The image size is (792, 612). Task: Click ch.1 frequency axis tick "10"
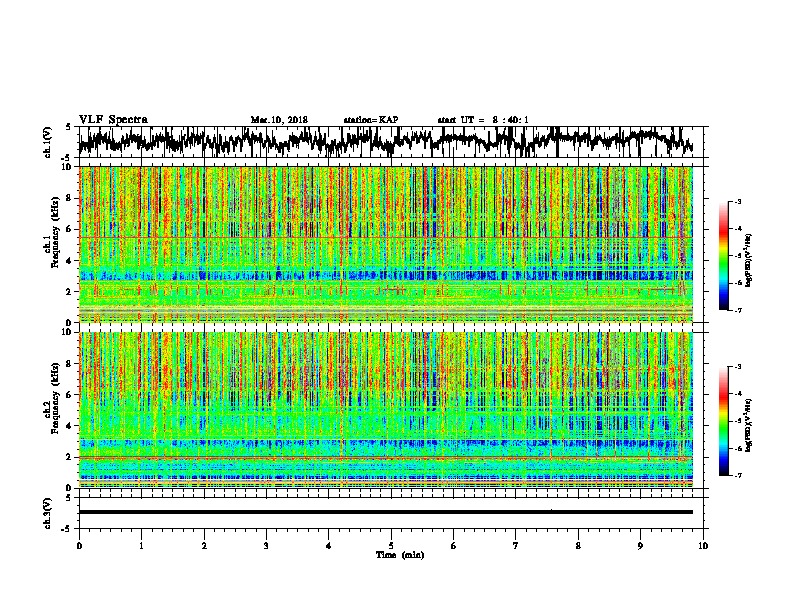[67, 167]
